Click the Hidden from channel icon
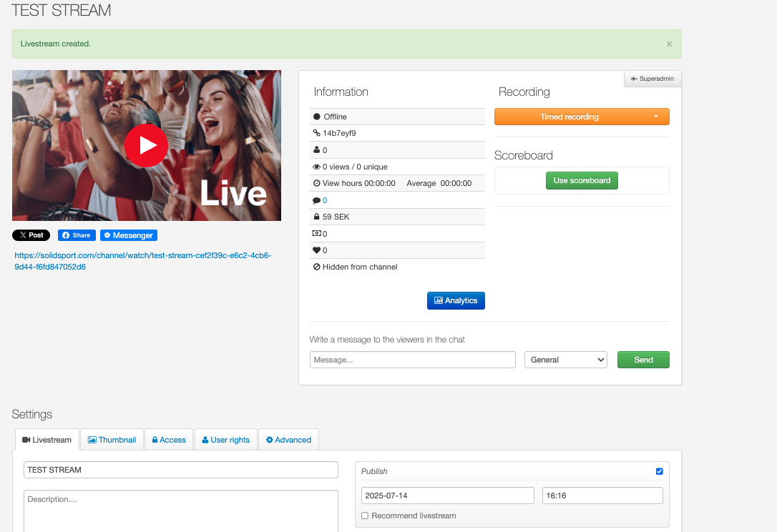The height and width of the screenshot is (532, 777). pos(317,267)
